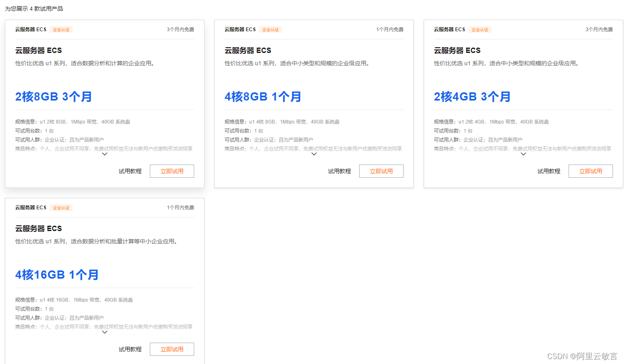Click 1个月内免费 label on 4核16GB card
This screenshot has height=364, width=624.
[180, 208]
